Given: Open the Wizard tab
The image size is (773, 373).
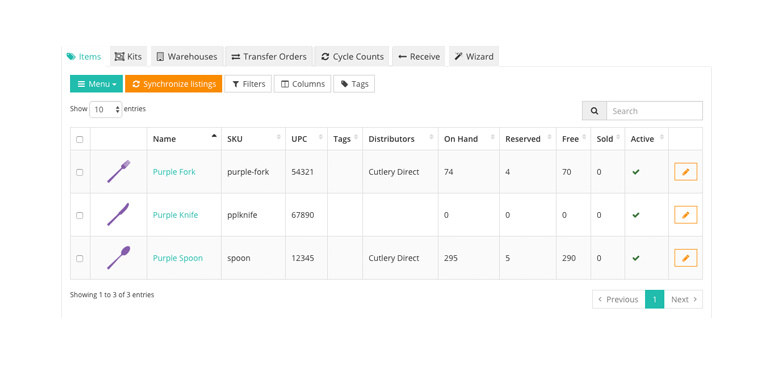Looking at the screenshot, I should 474,57.
